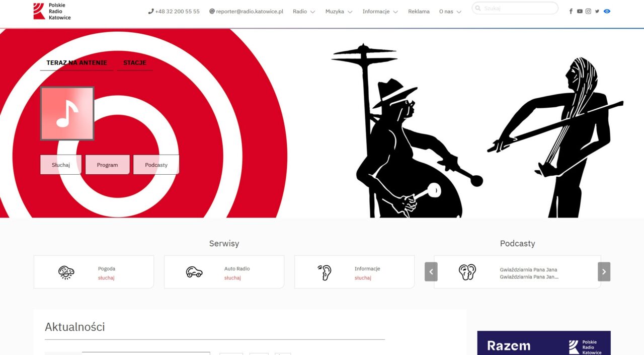This screenshot has height=355, width=644.
Task: Open the YouTube social icon
Action: click(x=580, y=11)
